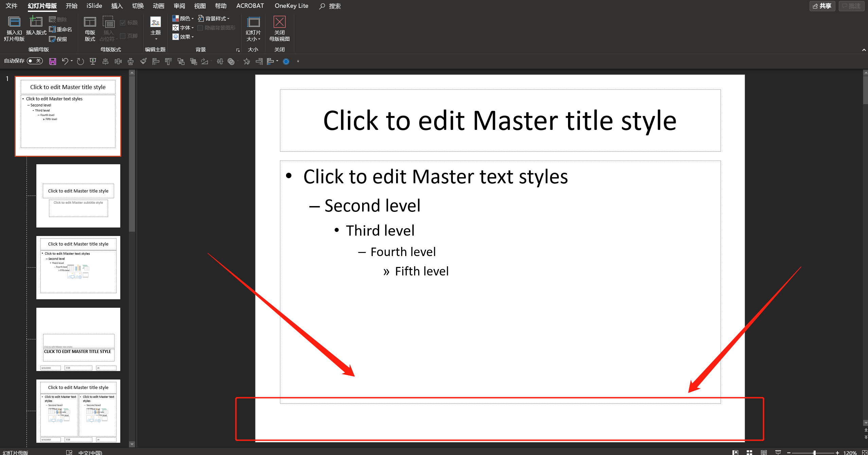Click the Group objects icon
Viewport: 868px width, 455px height.
(x=181, y=62)
